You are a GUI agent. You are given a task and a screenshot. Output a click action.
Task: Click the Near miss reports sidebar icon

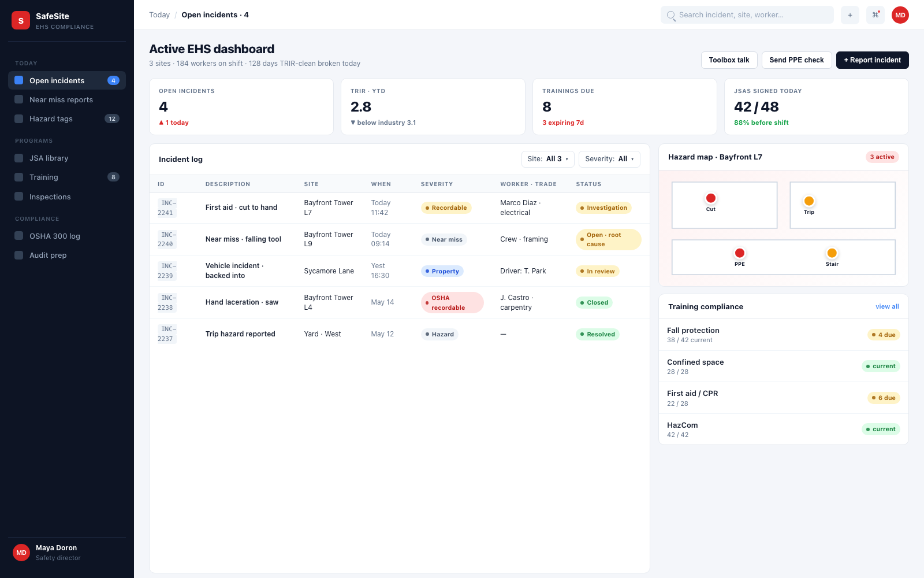19,99
